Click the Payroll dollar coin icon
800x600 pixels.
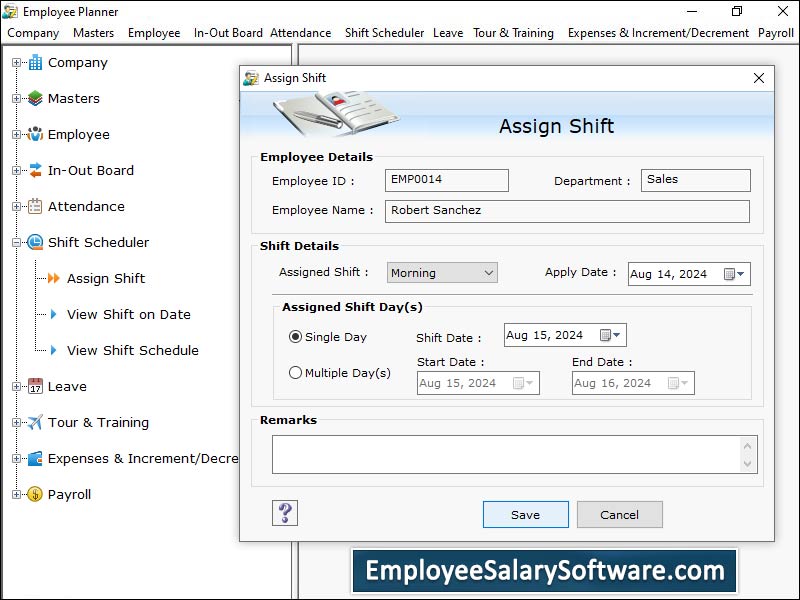tap(35, 494)
